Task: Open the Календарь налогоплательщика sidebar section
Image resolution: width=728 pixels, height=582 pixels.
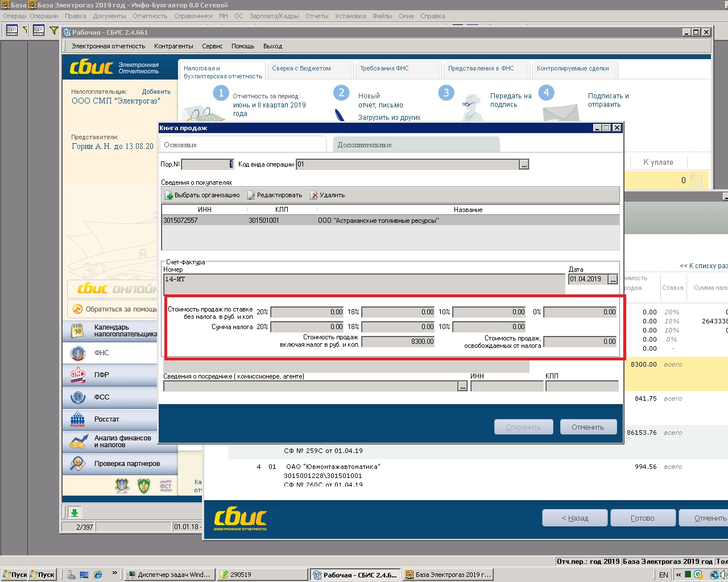Action: (x=110, y=331)
